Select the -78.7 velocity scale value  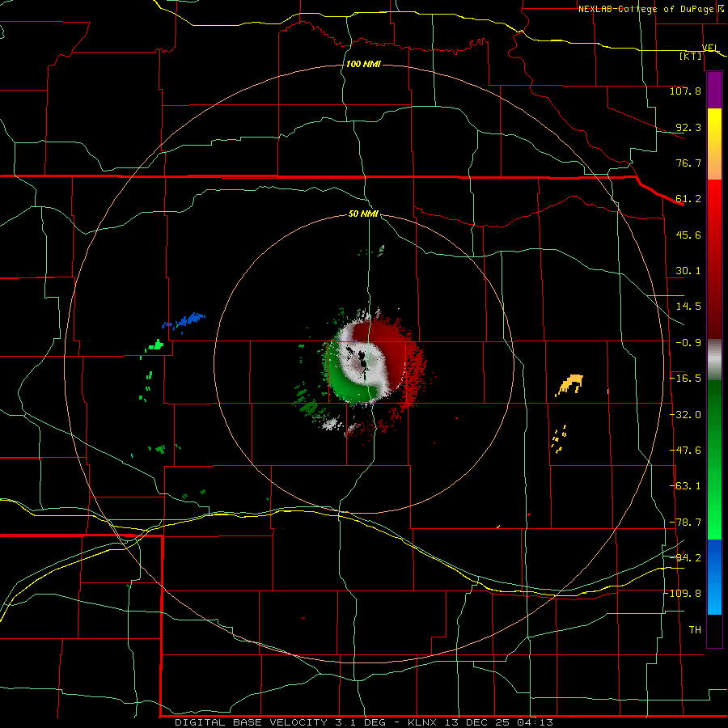click(x=685, y=523)
